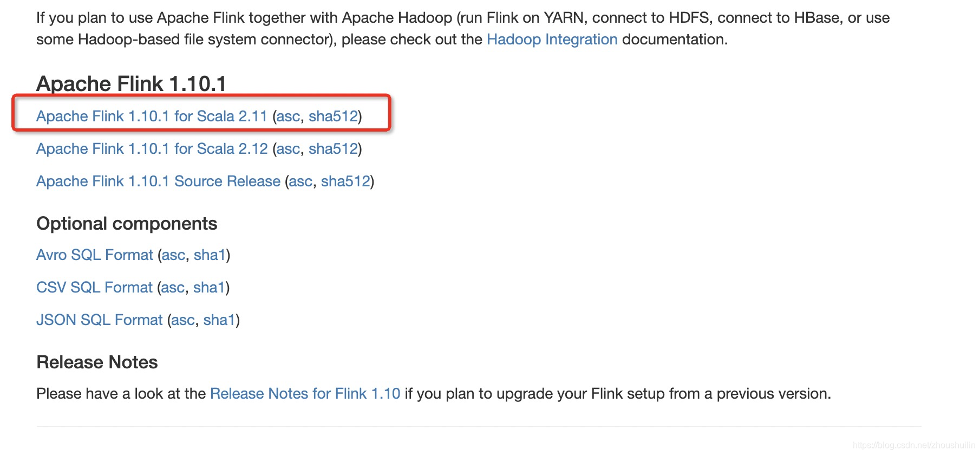The image size is (980, 455).
Task: Open the asc signature for Scala 2.11 build
Action: click(x=289, y=115)
